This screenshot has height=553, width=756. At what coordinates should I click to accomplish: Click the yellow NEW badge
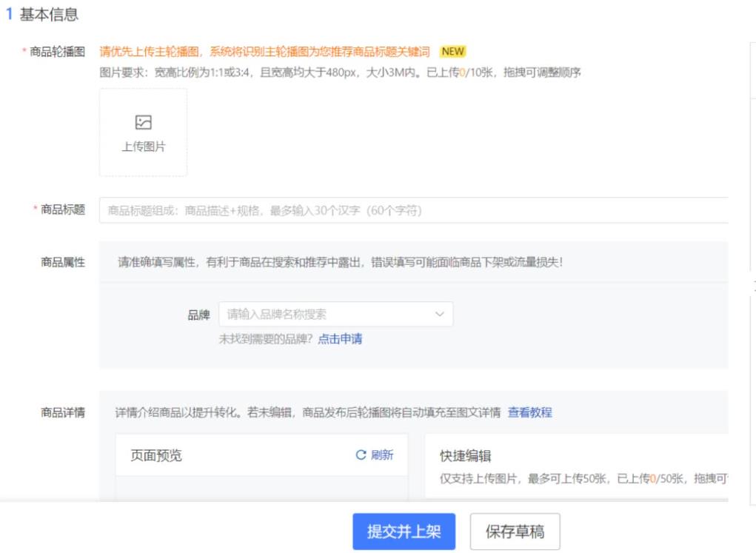pyautogui.click(x=452, y=52)
